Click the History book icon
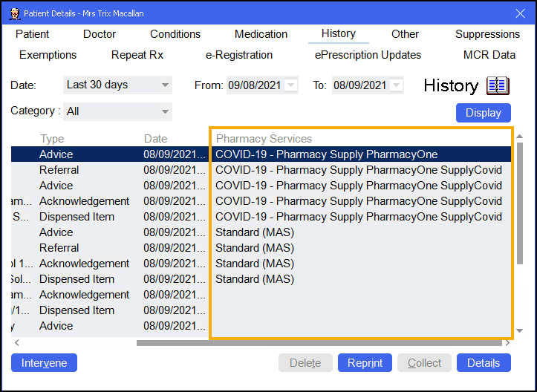 click(x=498, y=85)
